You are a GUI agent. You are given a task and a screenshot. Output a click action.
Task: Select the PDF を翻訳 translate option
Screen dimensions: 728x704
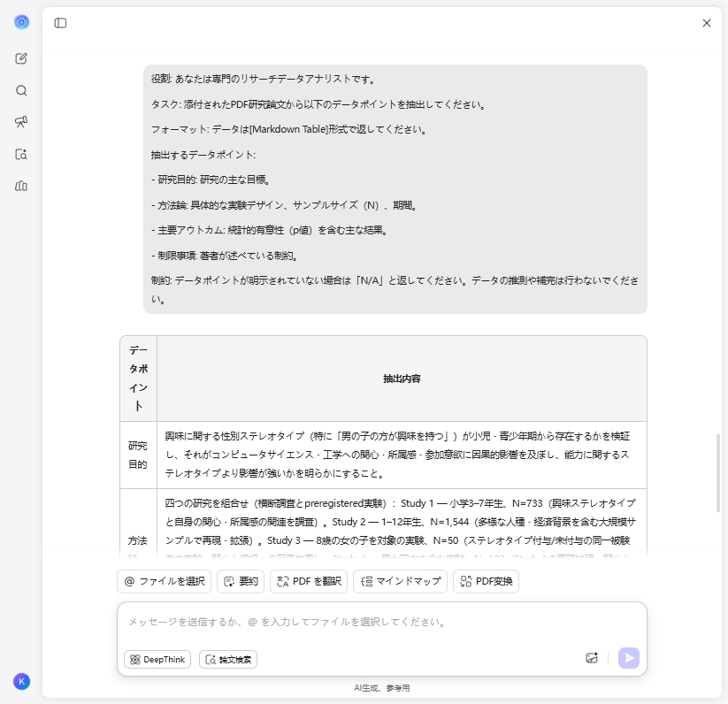(308, 581)
